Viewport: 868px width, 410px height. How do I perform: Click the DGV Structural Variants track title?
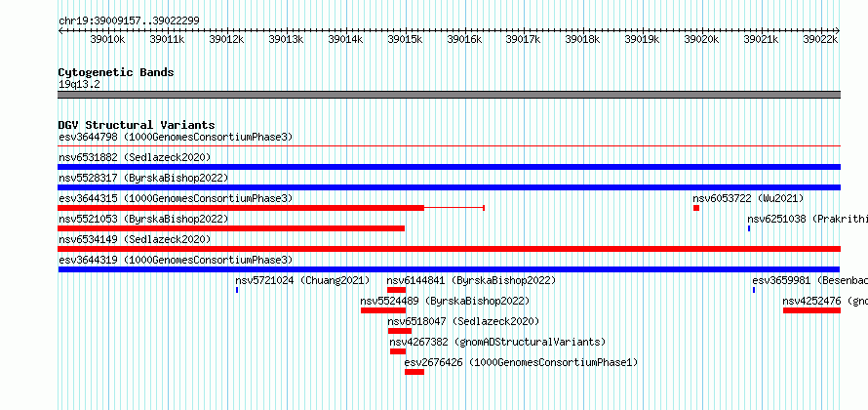(137, 125)
